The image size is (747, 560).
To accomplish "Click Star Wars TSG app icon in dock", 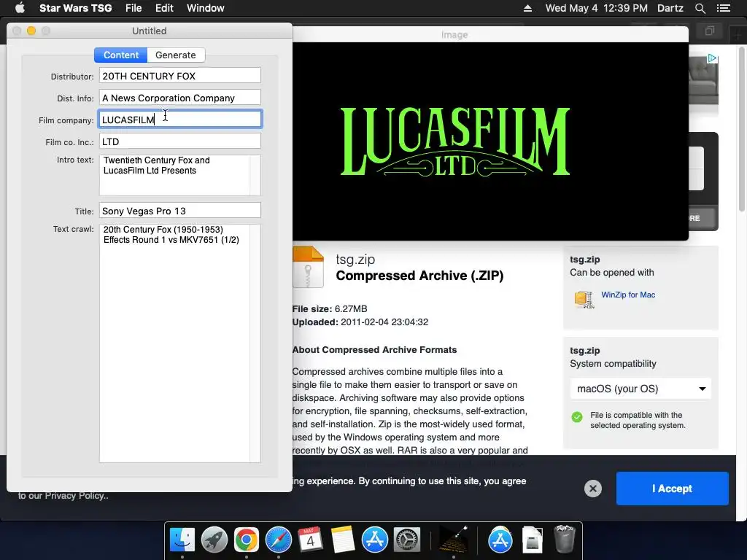I will click(x=453, y=540).
